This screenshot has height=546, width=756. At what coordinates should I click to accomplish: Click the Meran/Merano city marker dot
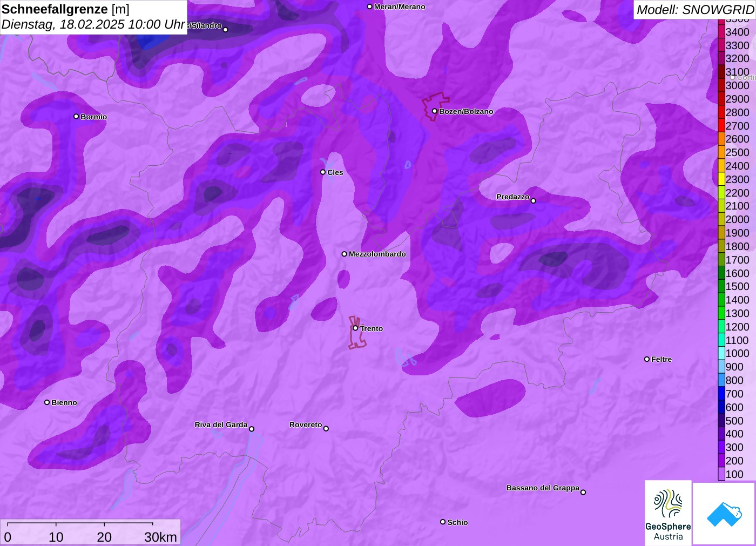[370, 7]
